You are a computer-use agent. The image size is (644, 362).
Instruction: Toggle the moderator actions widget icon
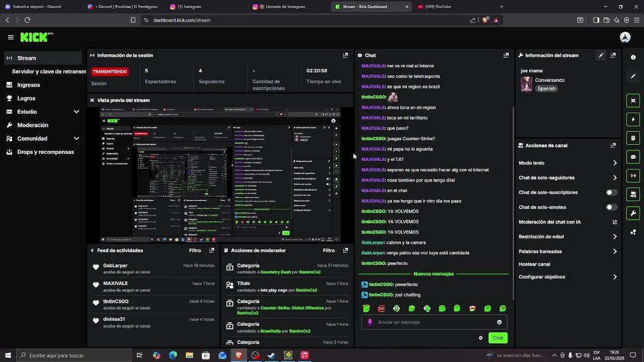633,194
